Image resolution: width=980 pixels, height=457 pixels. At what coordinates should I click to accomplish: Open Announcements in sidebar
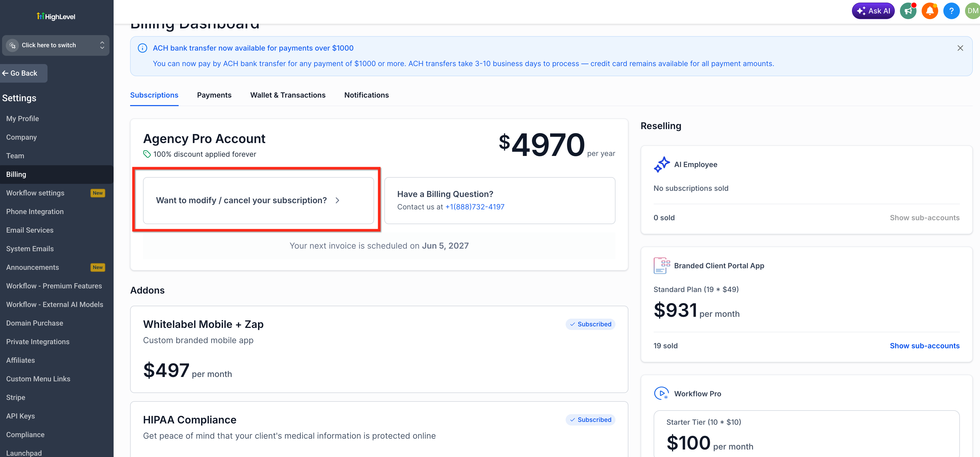point(32,267)
